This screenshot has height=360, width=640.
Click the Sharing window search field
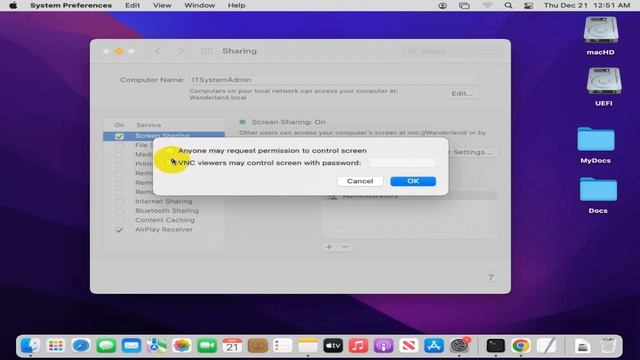(452, 51)
